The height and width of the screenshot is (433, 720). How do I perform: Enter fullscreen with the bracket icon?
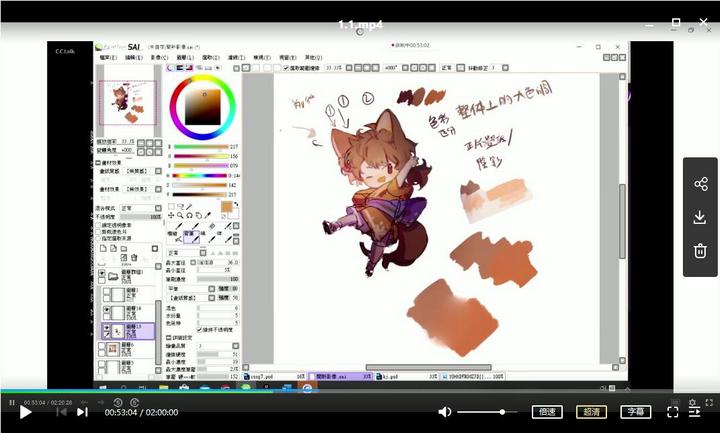672,412
